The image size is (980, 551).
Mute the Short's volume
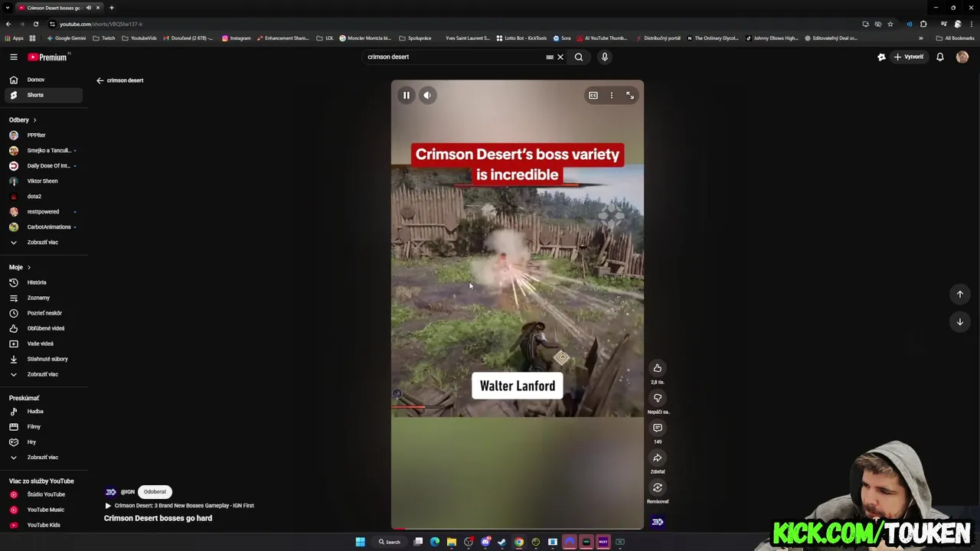[x=427, y=95]
